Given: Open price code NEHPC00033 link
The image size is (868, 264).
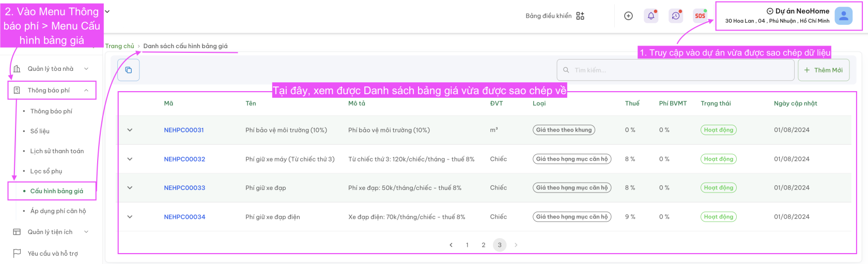Looking at the screenshot, I should click(184, 187).
